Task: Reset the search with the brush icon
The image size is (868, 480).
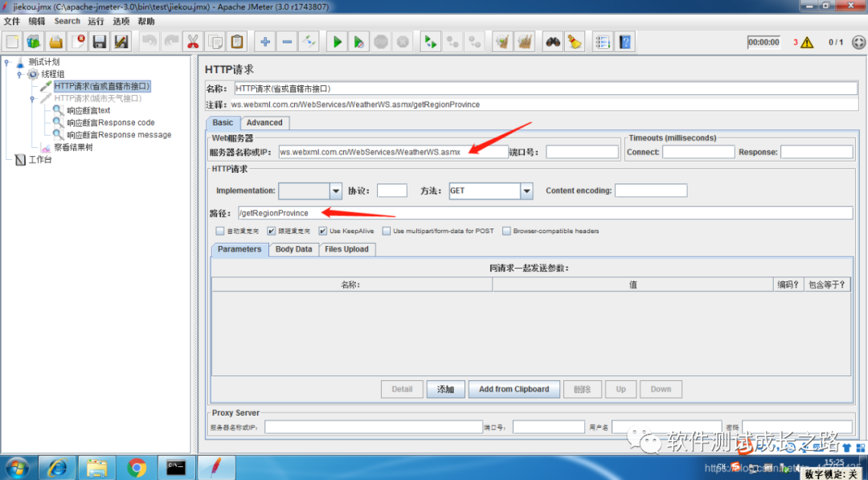Action: (575, 42)
